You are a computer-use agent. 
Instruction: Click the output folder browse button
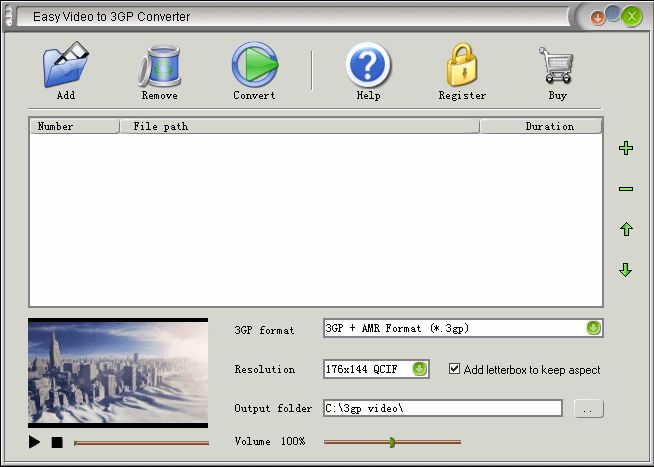[x=589, y=408]
